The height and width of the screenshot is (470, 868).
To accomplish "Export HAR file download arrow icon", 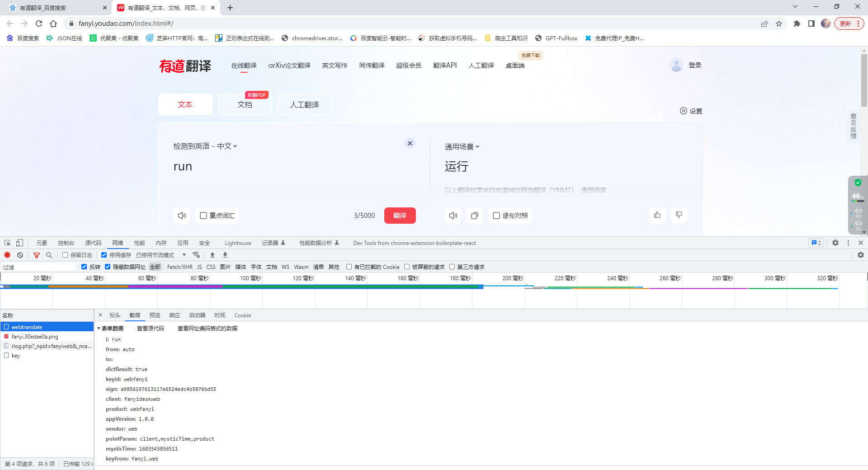I will tap(225, 255).
